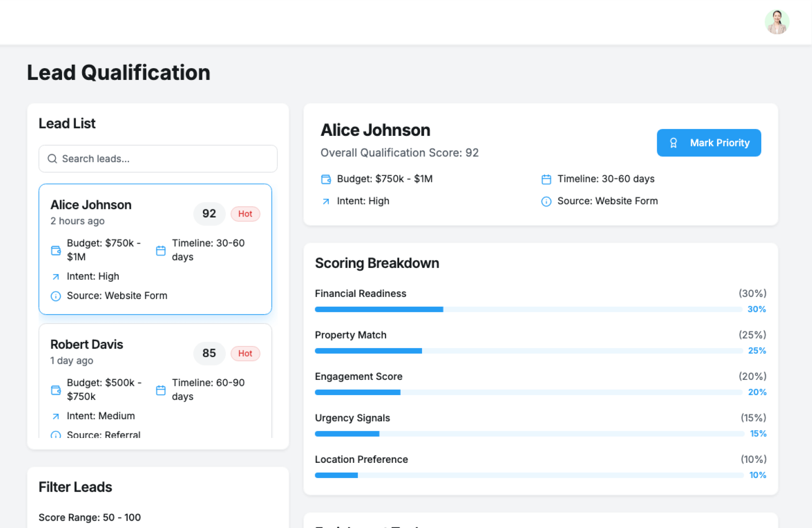Click the arrow icon beside Intent: Medium
The height and width of the screenshot is (528, 812).
pyautogui.click(x=56, y=417)
